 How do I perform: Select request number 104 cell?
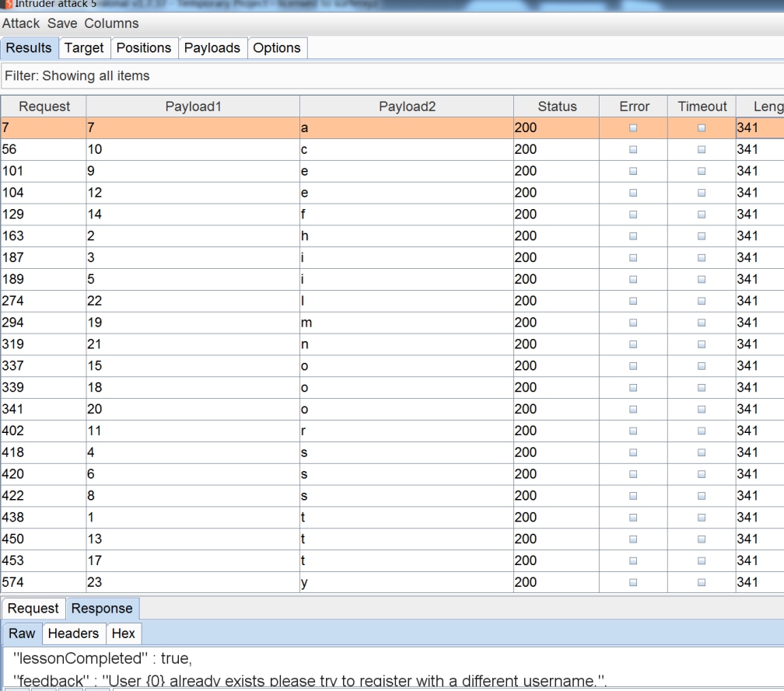[44, 193]
